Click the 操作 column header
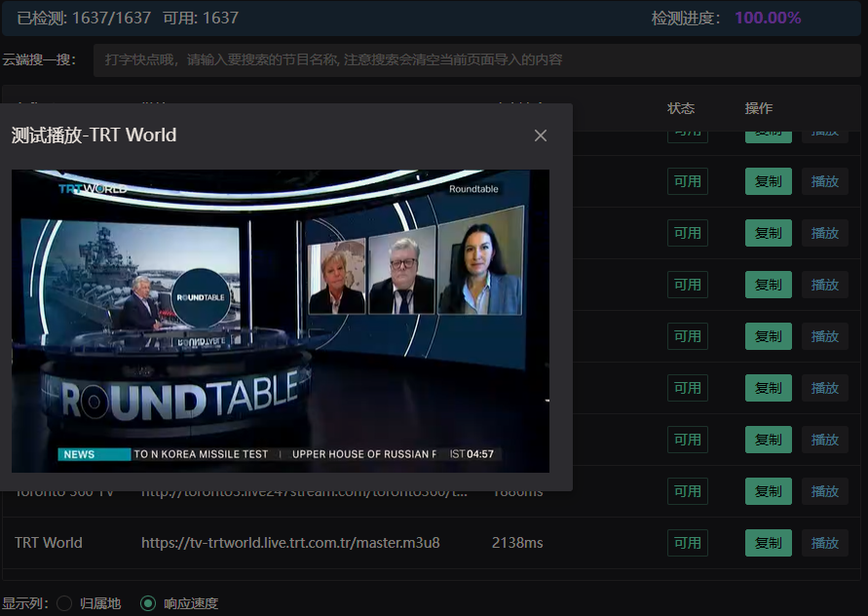 point(759,108)
